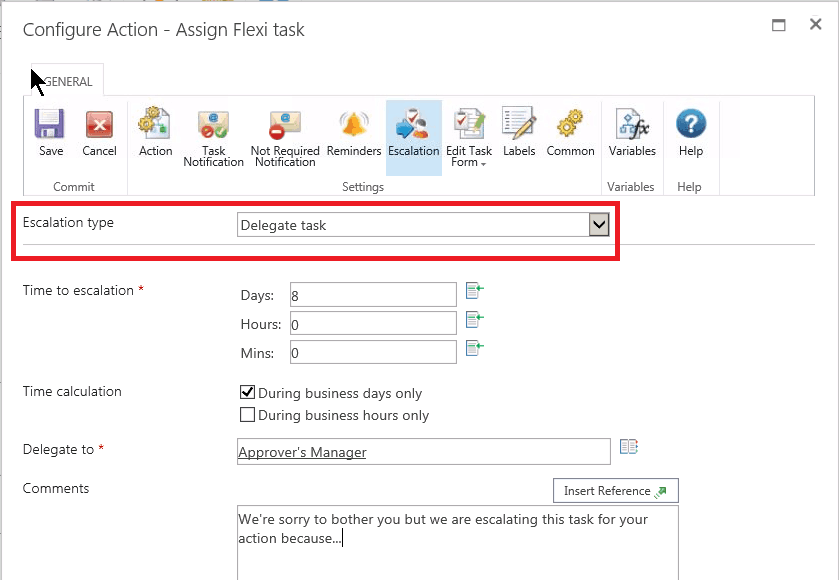Open the Help page
The height and width of the screenshot is (580, 839).
[690, 133]
